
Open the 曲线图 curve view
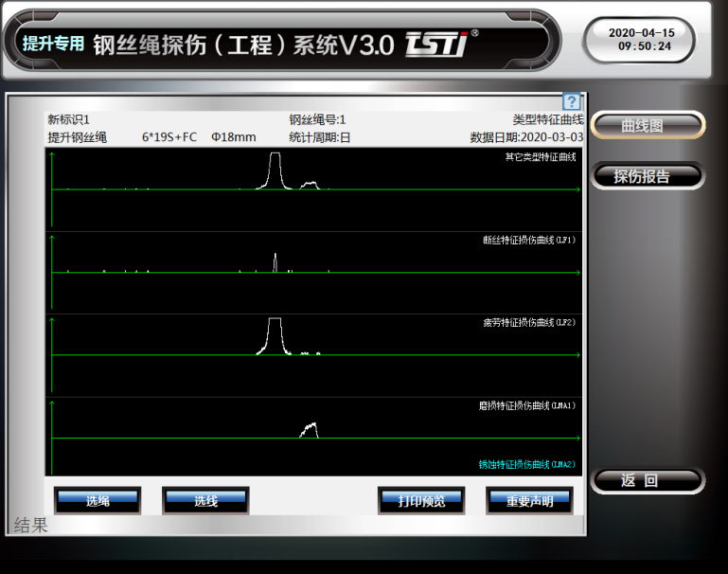click(x=648, y=125)
